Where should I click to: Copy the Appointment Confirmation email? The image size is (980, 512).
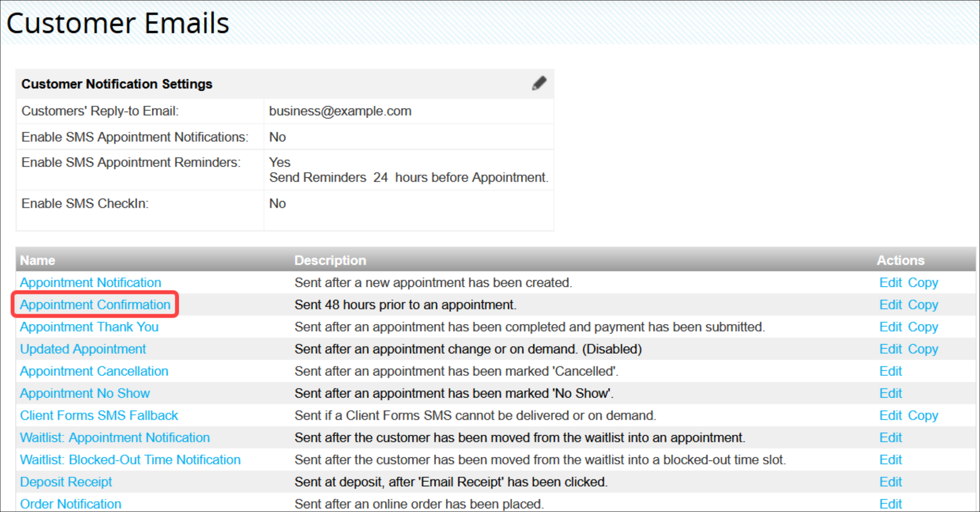[x=924, y=304]
